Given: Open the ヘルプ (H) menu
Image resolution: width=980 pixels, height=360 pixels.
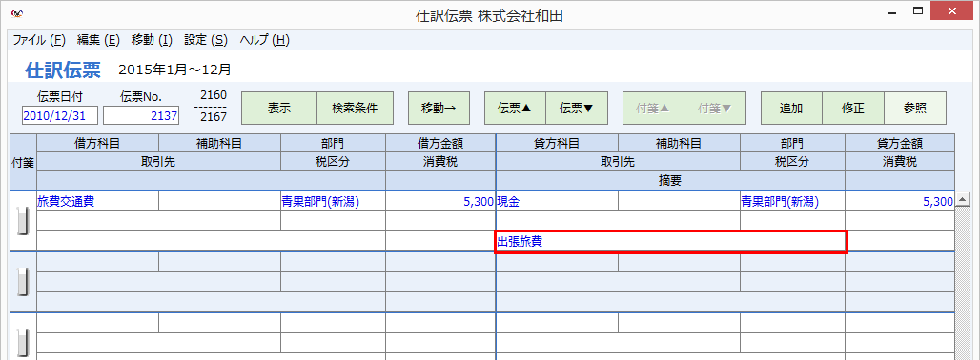Looking at the screenshot, I should (264, 41).
